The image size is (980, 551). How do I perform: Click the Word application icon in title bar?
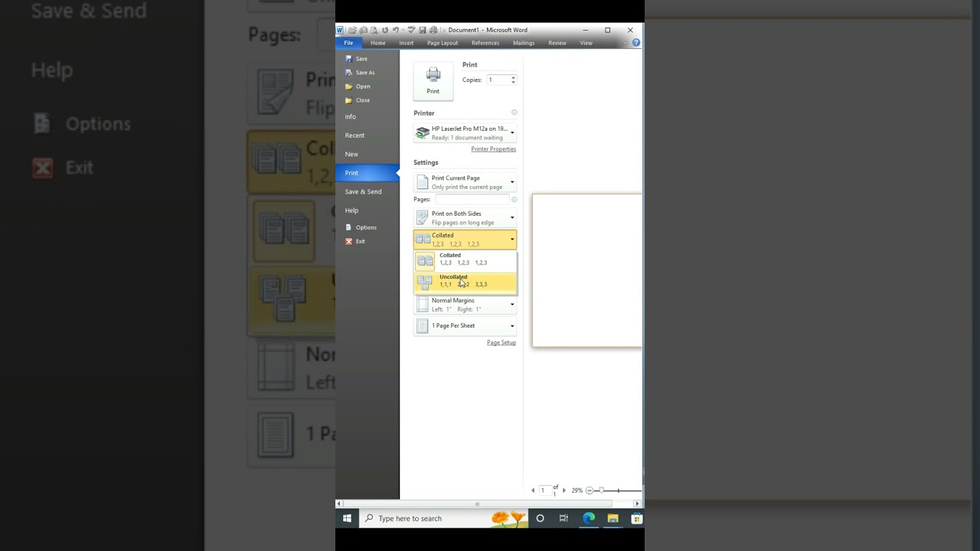point(340,30)
